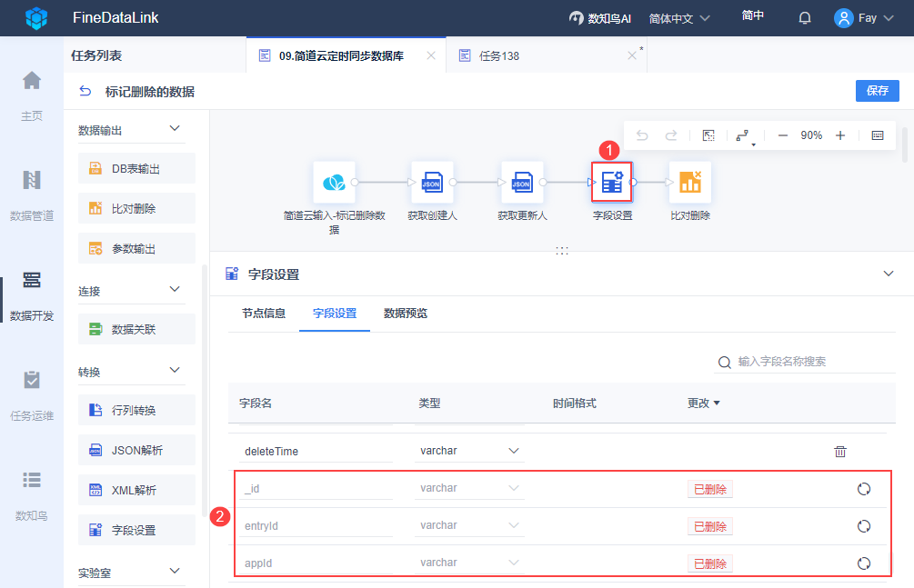
Task: Click the keyboard shortcuts icon
Action: pos(878,135)
